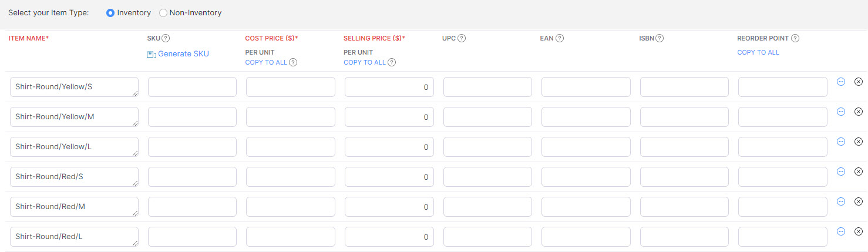Click the selling price field for Shirt-Round/Yellow/S
The image size is (868, 252).
(389, 87)
